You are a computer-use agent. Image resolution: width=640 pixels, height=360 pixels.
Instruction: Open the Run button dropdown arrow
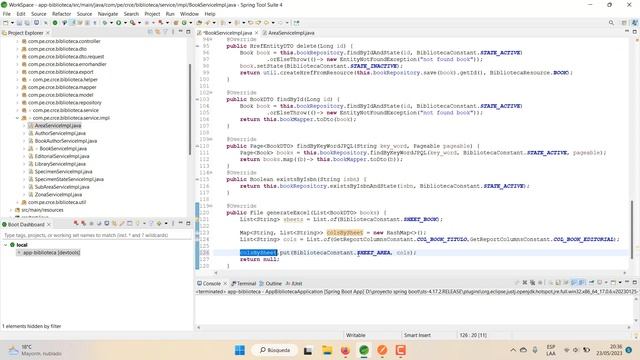(x=125, y=23)
